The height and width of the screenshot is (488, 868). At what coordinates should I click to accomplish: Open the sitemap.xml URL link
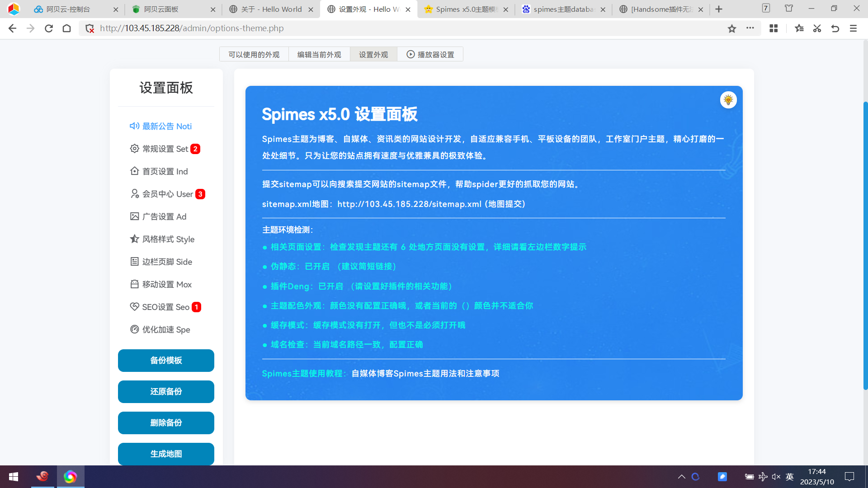[409, 204]
